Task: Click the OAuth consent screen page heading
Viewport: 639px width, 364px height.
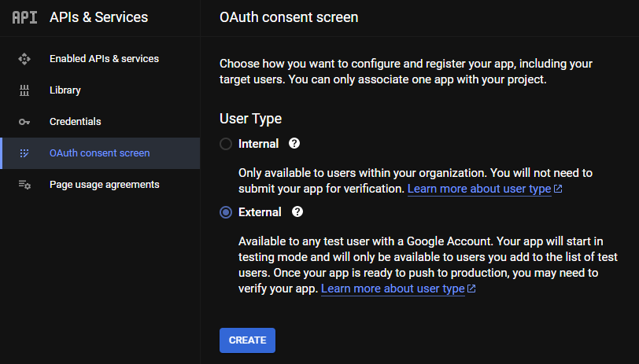Action: pyautogui.click(x=289, y=17)
